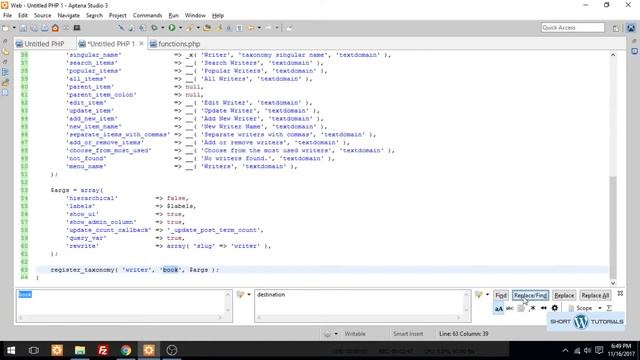Open find bar settings gear icon
This screenshot has height=360, width=640.
tap(555, 308)
